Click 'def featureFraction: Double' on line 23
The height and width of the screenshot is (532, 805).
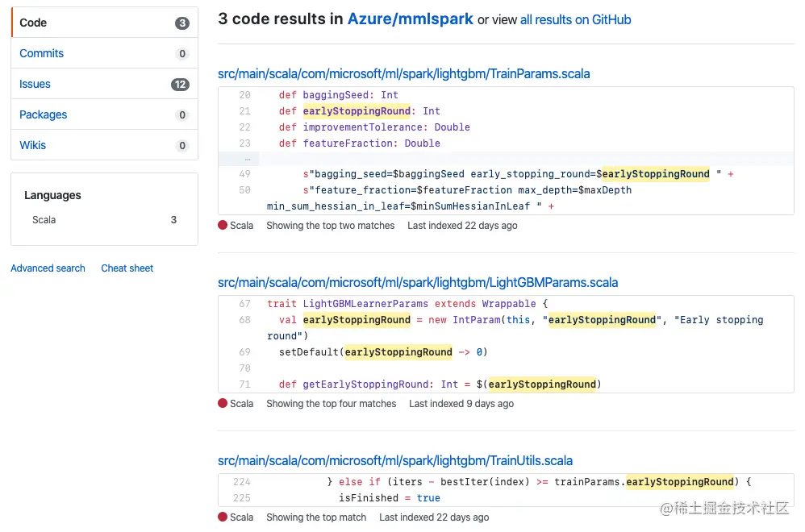click(360, 143)
